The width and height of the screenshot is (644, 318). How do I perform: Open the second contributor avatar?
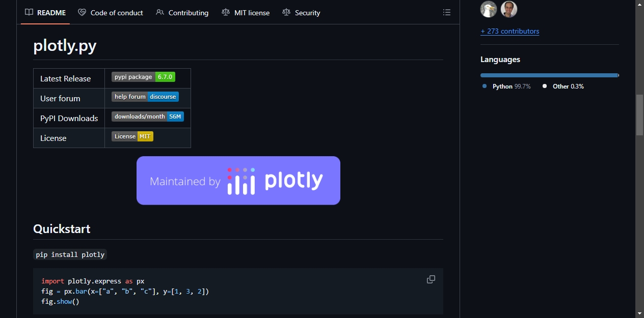509,9
